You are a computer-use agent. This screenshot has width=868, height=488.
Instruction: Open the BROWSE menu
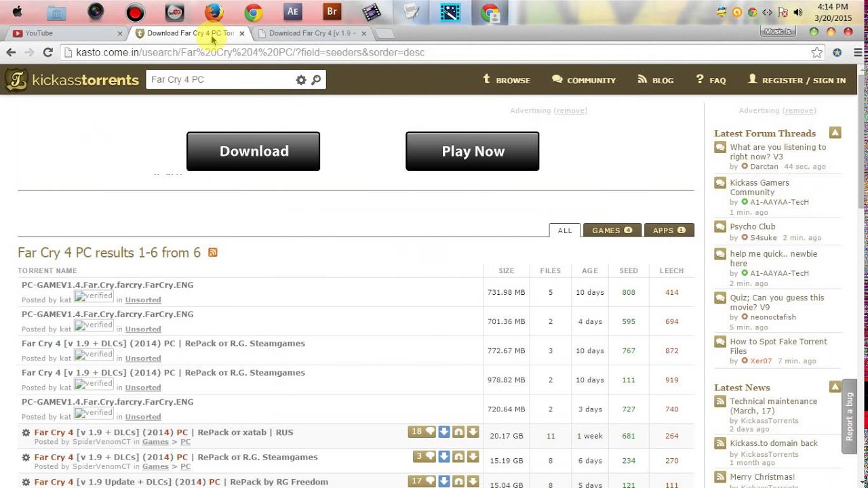coord(506,80)
